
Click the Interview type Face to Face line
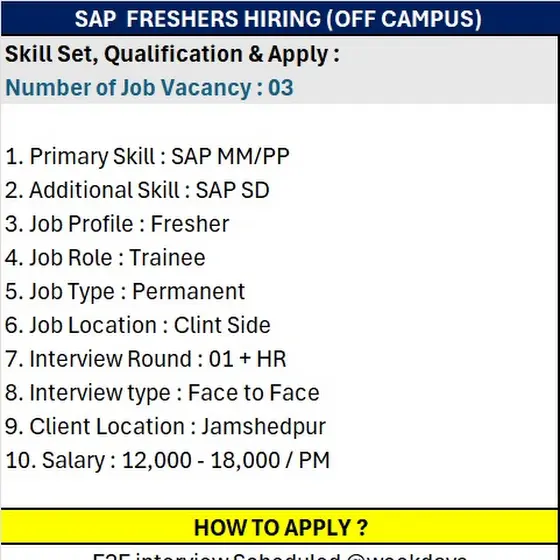pyautogui.click(x=162, y=393)
